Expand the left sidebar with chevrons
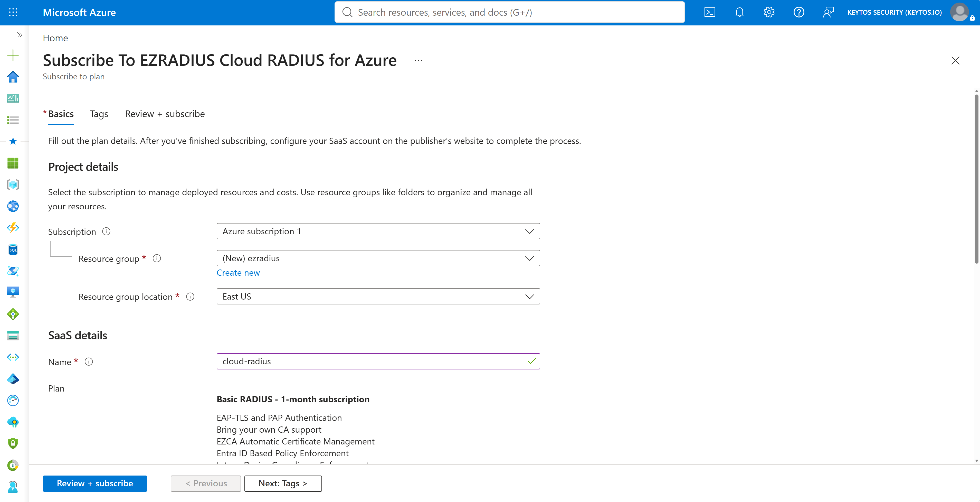 click(x=20, y=35)
